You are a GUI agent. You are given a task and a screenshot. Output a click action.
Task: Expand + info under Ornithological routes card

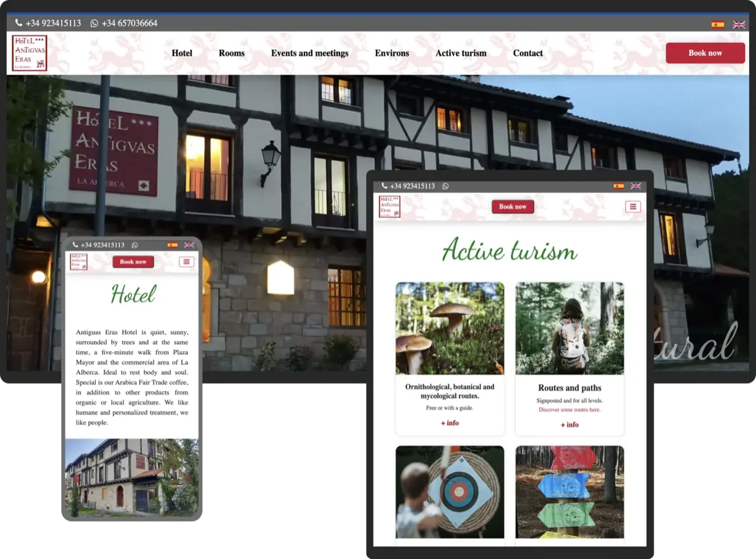point(450,423)
